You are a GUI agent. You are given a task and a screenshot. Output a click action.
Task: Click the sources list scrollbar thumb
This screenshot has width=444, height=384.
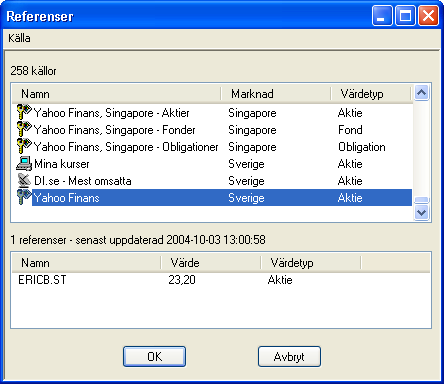421,200
